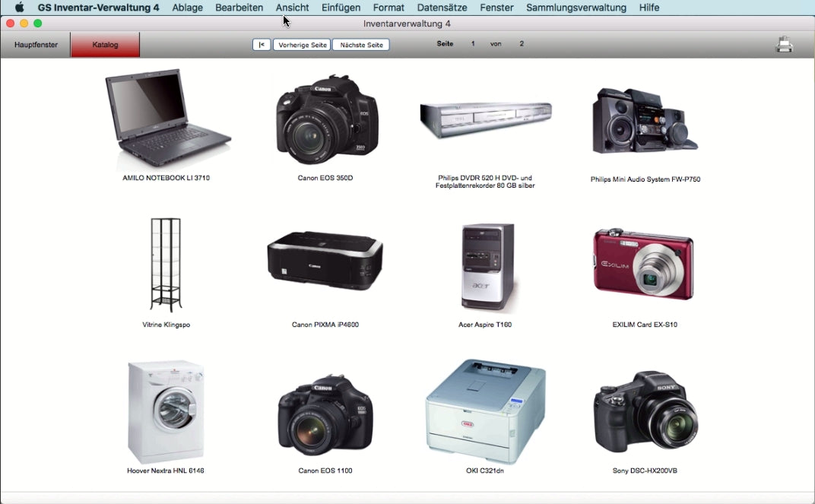View the Philips Mini Audio System FW-P750 item
This screenshot has height=504, width=815.
point(644,118)
